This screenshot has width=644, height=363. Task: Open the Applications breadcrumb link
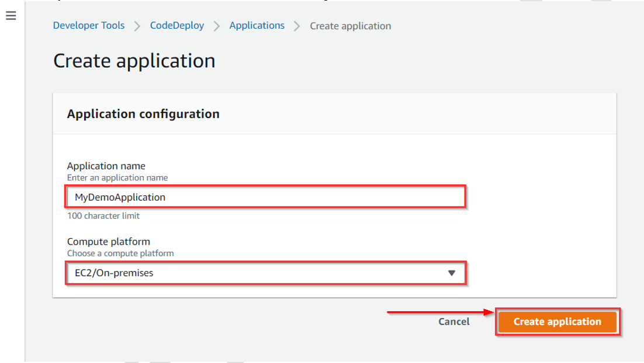257,25
